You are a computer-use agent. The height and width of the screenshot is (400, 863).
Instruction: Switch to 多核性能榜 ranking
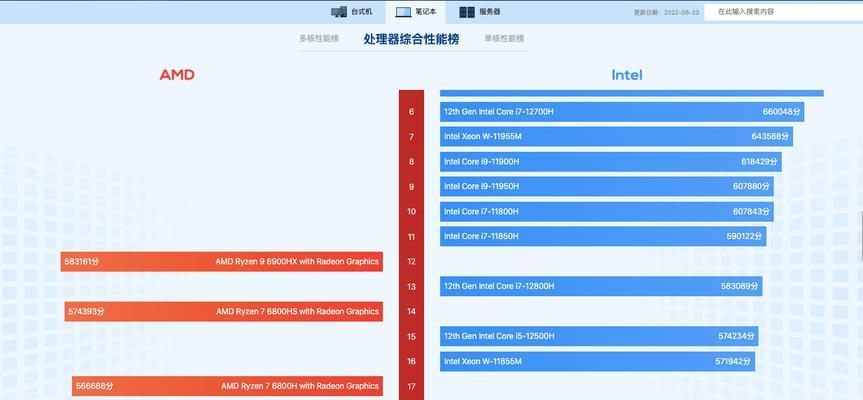coord(319,39)
